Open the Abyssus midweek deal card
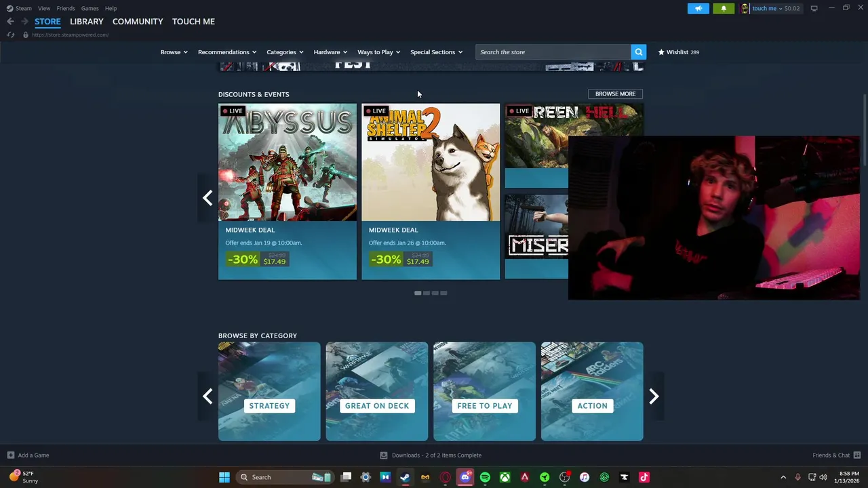 (x=288, y=191)
